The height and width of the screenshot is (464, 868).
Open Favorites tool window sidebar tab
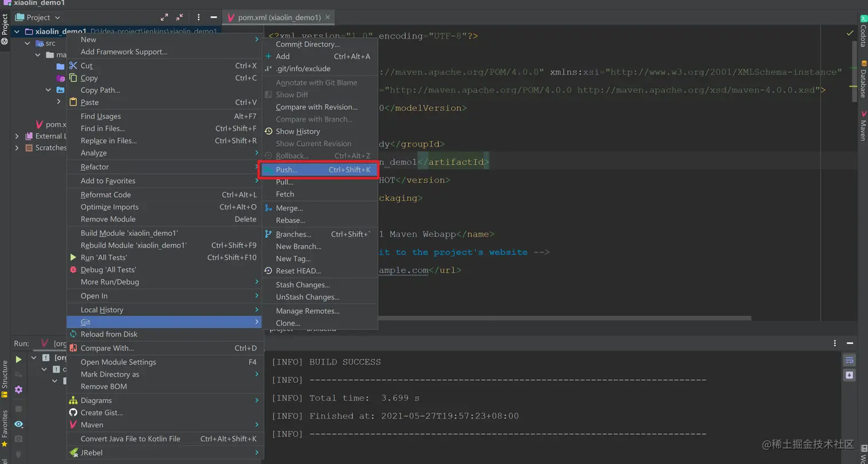[x=5, y=428]
